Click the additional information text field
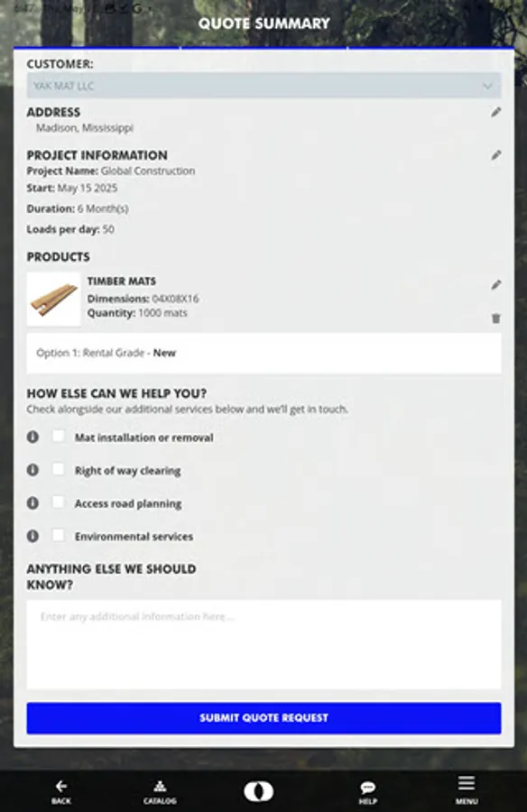This screenshot has width=527, height=812. point(263,642)
